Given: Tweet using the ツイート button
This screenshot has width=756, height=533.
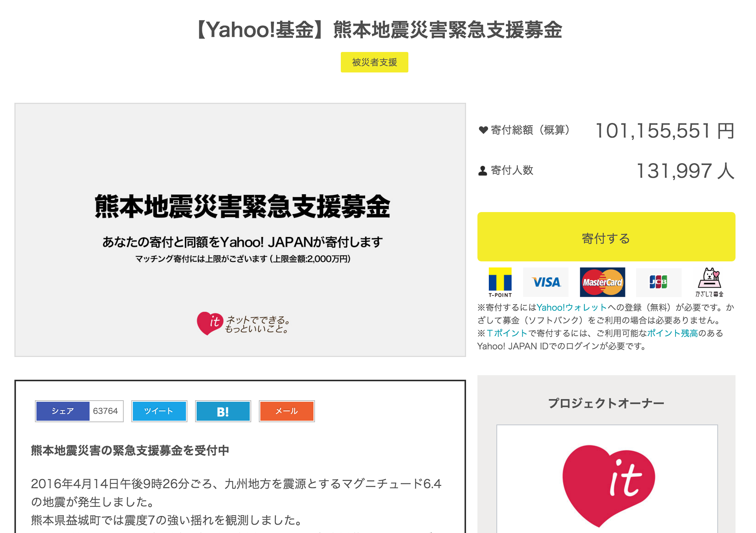Looking at the screenshot, I should click(159, 411).
